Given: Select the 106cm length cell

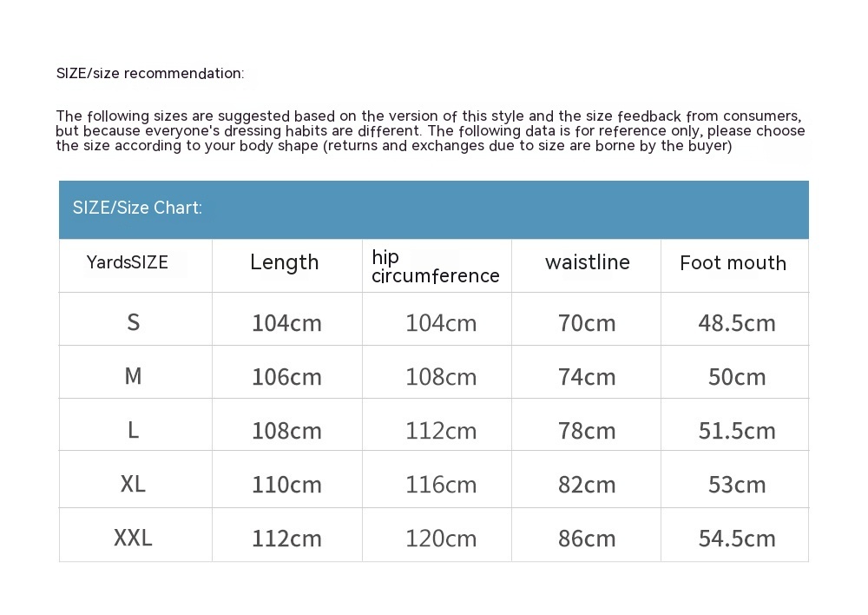Looking at the screenshot, I should pos(286,377).
